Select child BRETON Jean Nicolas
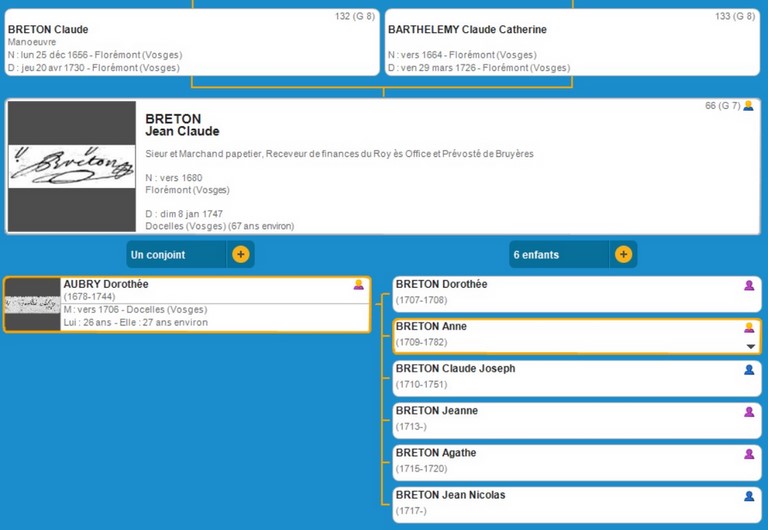The height and width of the screenshot is (530, 768). pyautogui.click(x=450, y=495)
